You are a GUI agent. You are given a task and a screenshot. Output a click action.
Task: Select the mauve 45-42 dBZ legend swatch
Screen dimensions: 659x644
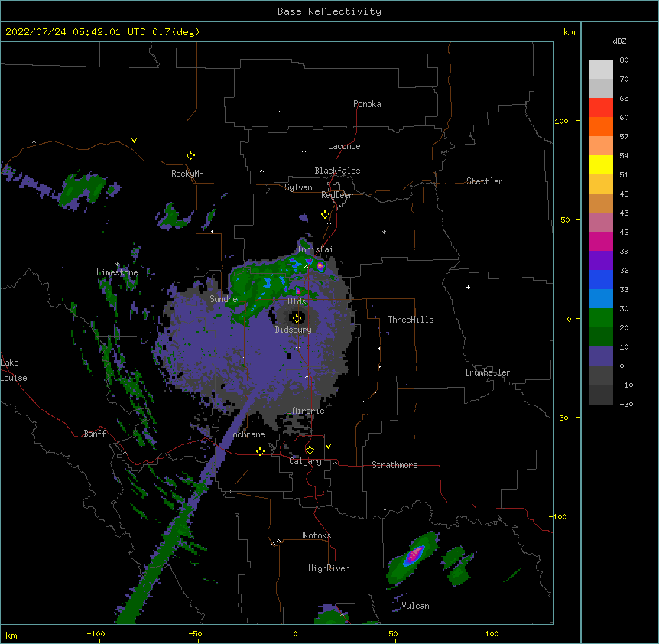(x=601, y=223)
